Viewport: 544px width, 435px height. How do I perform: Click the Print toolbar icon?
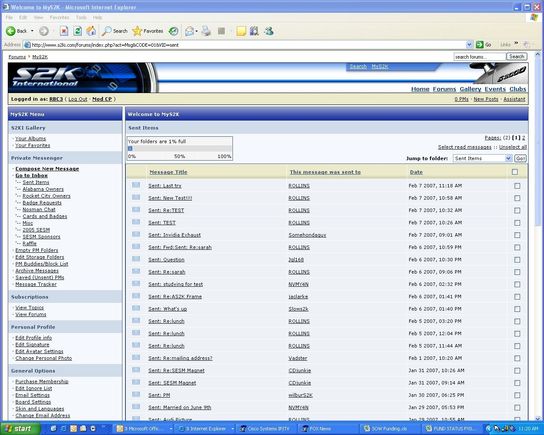(206, 31)
